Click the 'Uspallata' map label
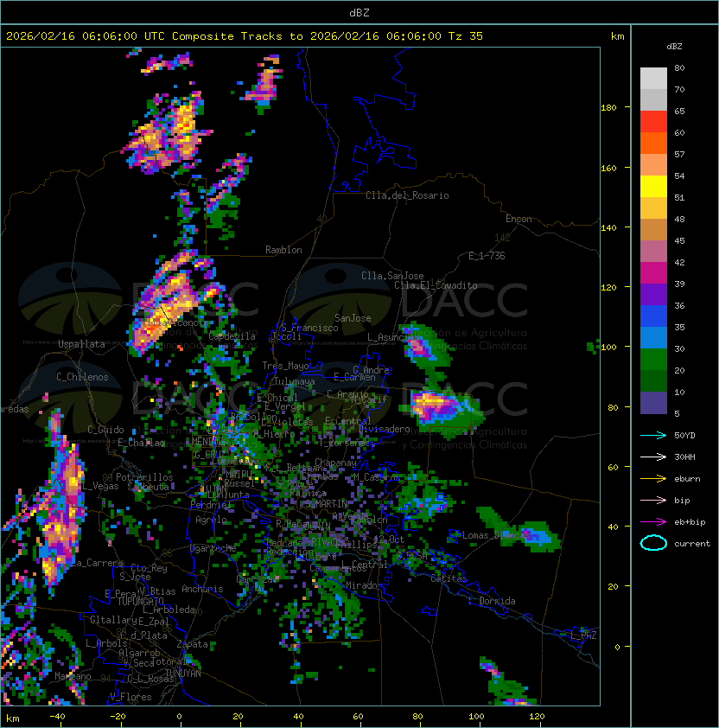The image size is (719, 728). point(81,344)
